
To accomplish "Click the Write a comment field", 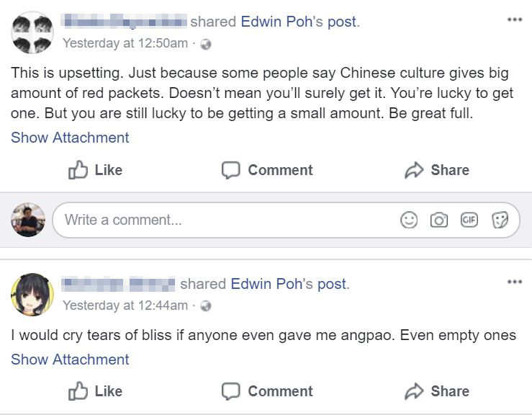I will 216,220.
